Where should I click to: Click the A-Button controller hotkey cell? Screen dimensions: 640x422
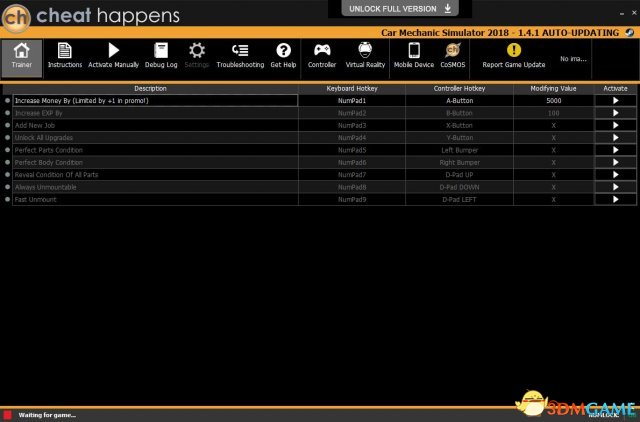point(459,101)
